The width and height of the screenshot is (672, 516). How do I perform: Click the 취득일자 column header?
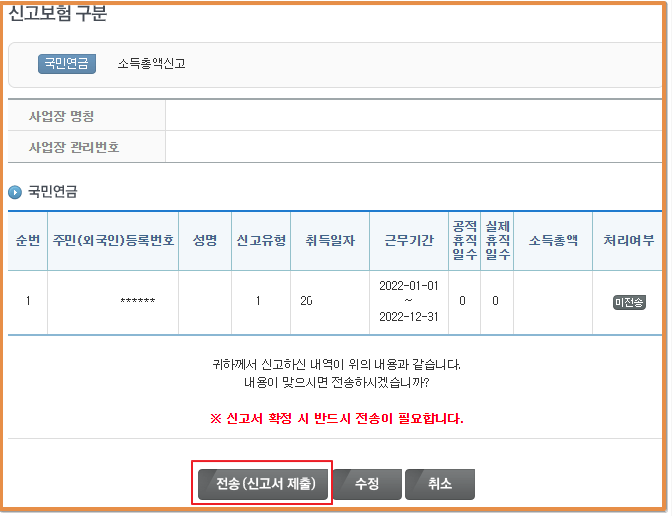pos(330,241)
